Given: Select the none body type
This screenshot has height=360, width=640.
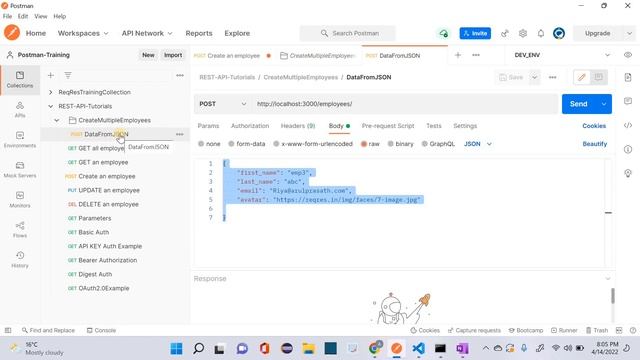Looking at the screenshot, I should (x=209, y=144).
